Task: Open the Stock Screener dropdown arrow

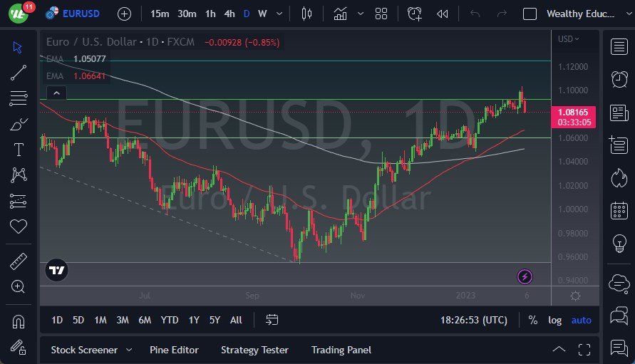Action: (x=129, y=350)
